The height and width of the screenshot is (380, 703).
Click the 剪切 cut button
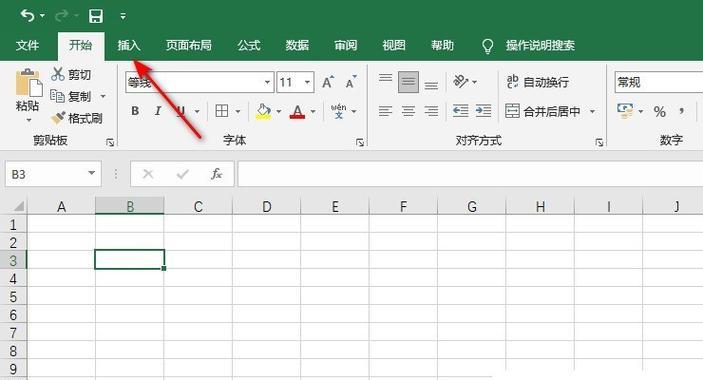click(71, 74)
